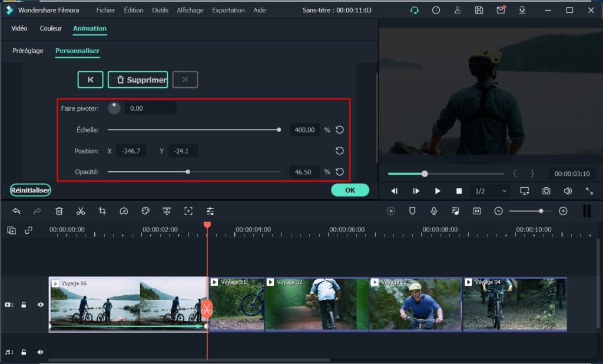Reset the Position values
Viewport: 603px width, 364px height.
[x=340, y=151]
